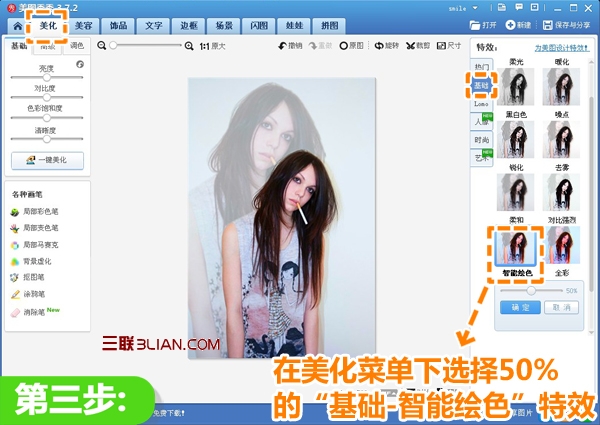
Task: Switch to the 文字 tab
Action: pos(153,26)
